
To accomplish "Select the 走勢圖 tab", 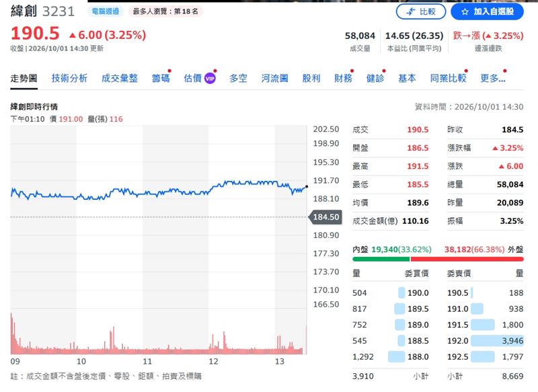I will click(24, 78).
